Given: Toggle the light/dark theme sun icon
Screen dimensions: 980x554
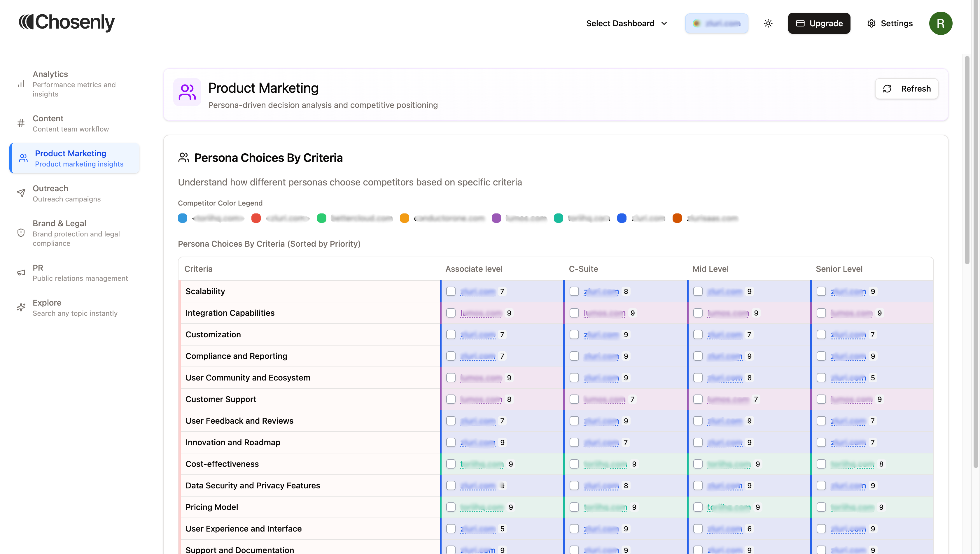Looking at the screenshot, I should pos(768,23).
